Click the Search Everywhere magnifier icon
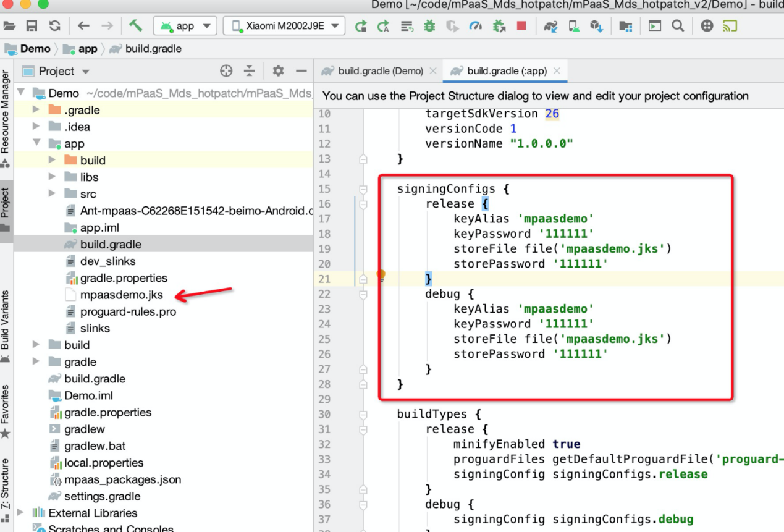 (678, 26)
